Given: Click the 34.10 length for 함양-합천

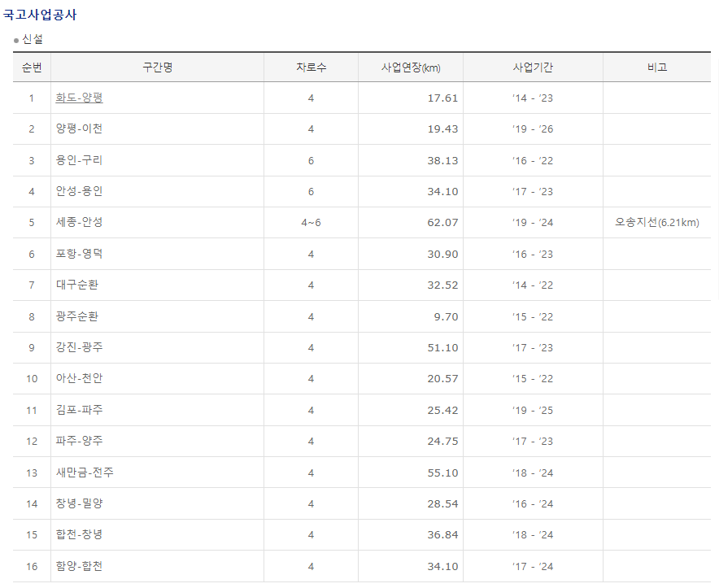Looking at the screenshot, I should (443, 566).
